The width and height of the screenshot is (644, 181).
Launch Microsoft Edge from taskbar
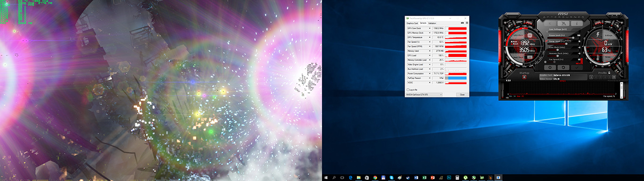(350, 178)
